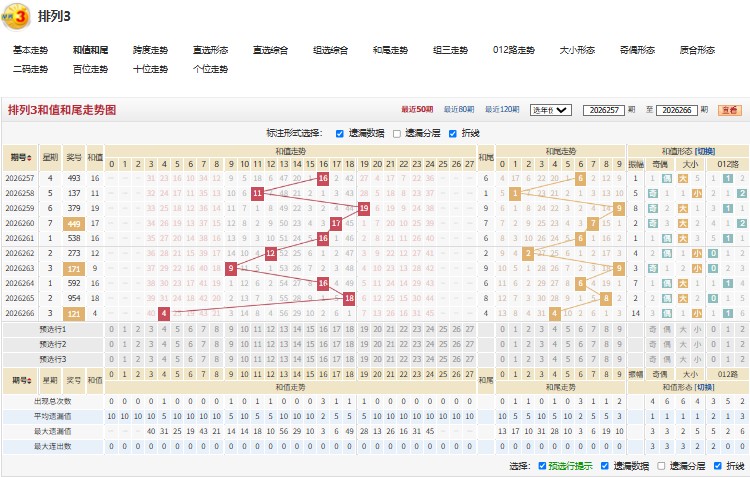Open 百位走势 chart
Viewport: 750px width, 477px height.
(90, 69)
